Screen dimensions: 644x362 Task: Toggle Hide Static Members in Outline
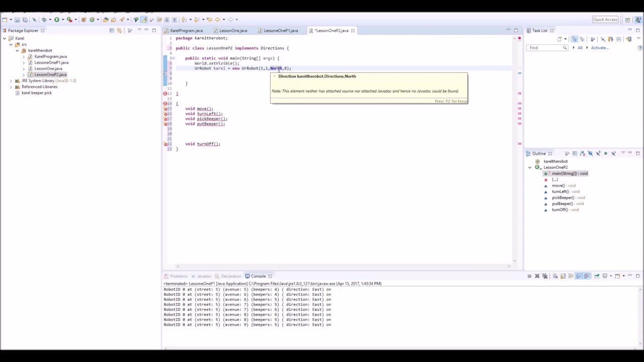point(598,153)
